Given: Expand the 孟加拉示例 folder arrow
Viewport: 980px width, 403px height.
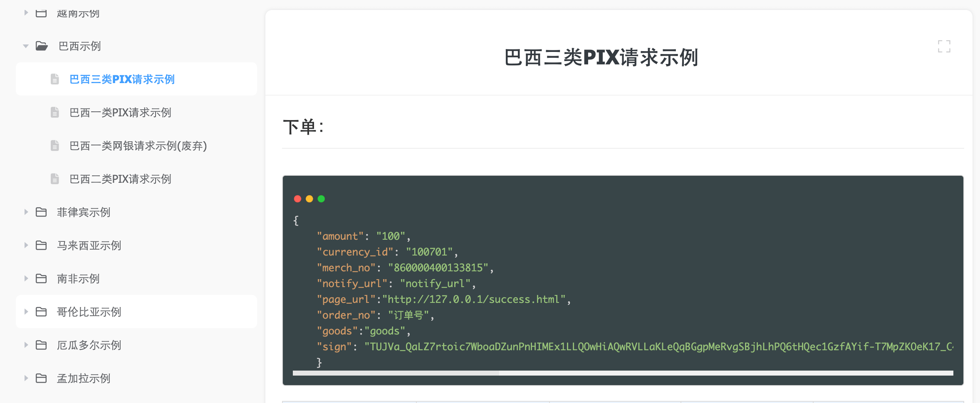Looking at the screenshot, I should tap(26, 378).
